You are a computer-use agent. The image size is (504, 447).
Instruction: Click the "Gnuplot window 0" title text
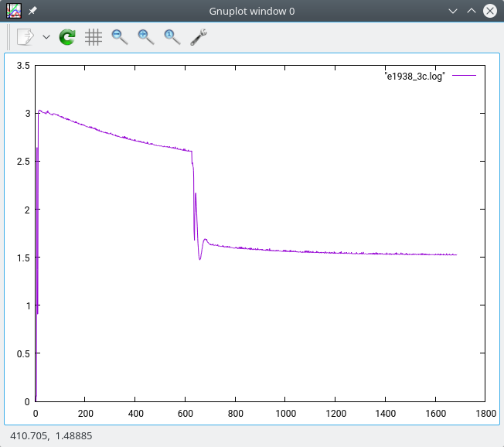(252, 12)
